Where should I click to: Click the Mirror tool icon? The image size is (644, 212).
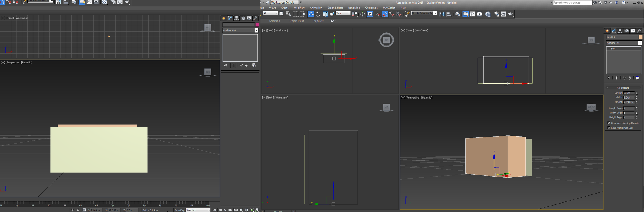(442, 14)
